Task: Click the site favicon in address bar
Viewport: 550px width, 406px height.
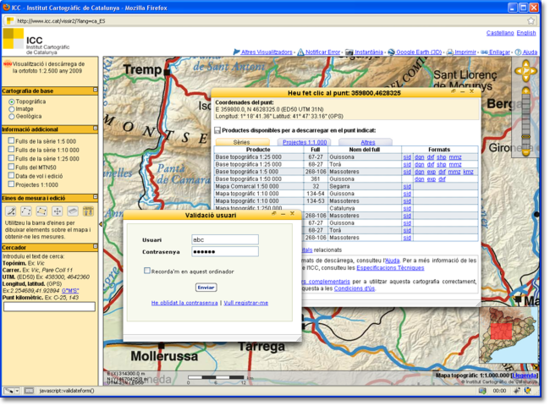Action: tap(10, 21)
